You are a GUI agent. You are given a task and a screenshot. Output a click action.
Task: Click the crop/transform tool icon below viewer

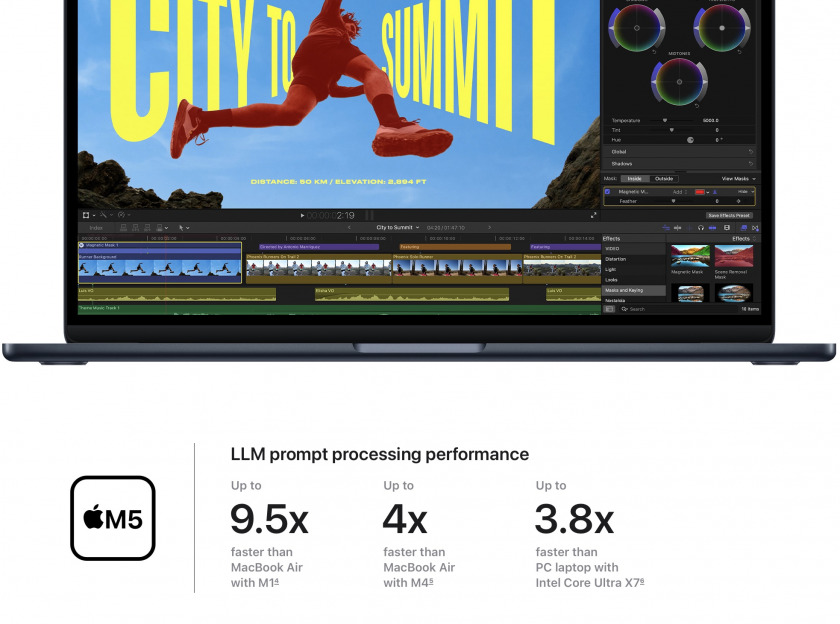click(x=87, y=215)
